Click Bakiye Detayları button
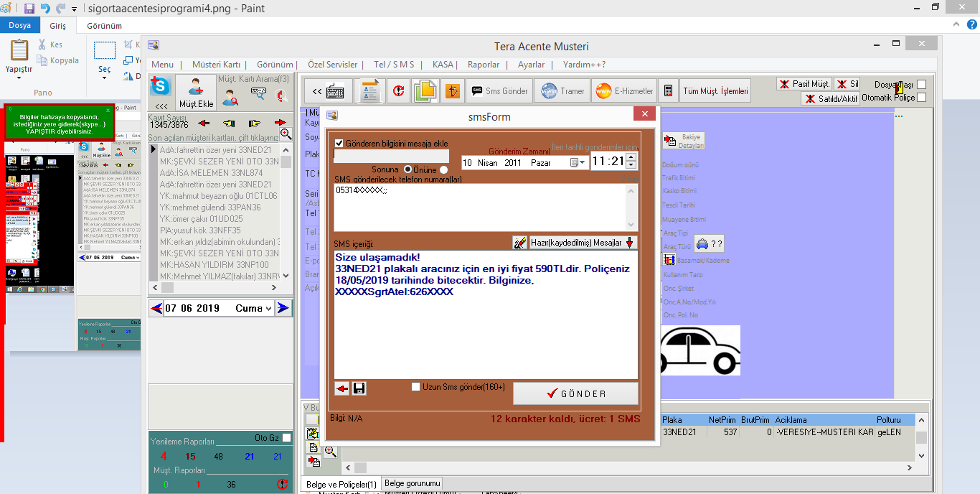This screenshot has height=494, width=980. tap(685, 141)
